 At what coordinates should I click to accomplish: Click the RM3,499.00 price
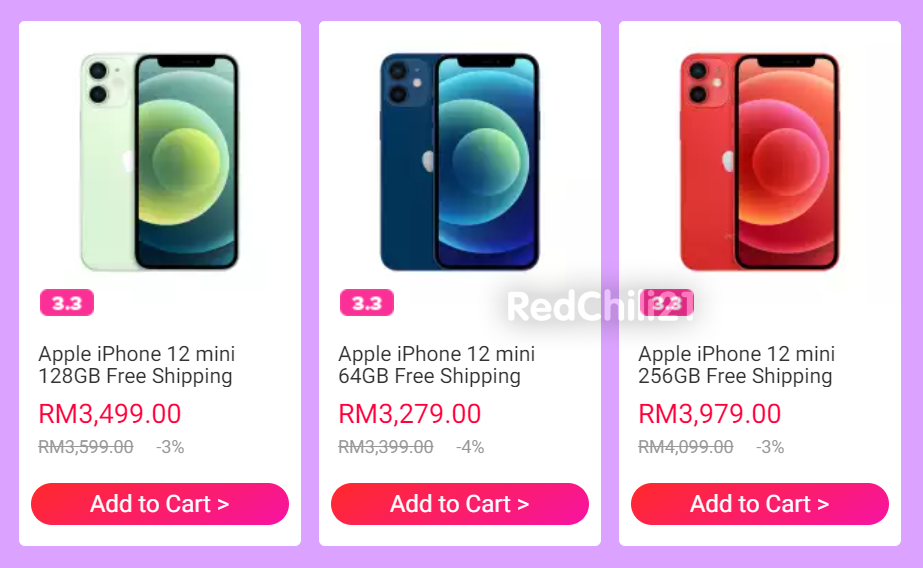(x=109, y=414)
